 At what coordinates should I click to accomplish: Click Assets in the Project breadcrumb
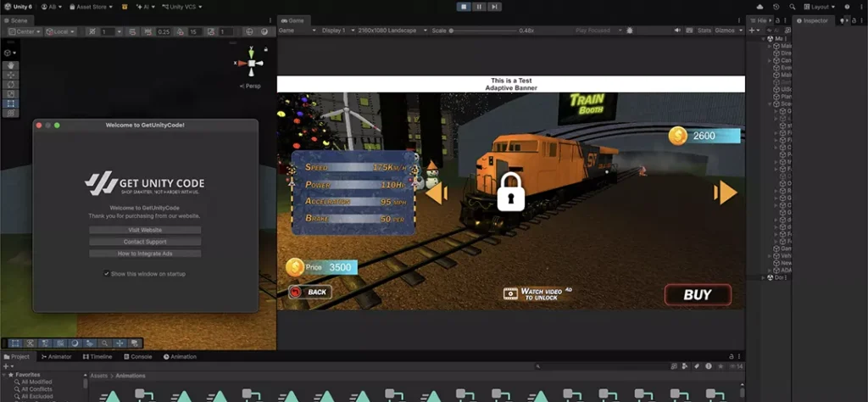(98, 376)
